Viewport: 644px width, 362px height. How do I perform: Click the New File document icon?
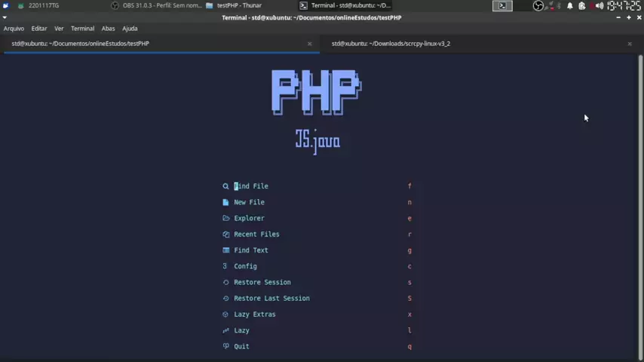tap(225, 202)
